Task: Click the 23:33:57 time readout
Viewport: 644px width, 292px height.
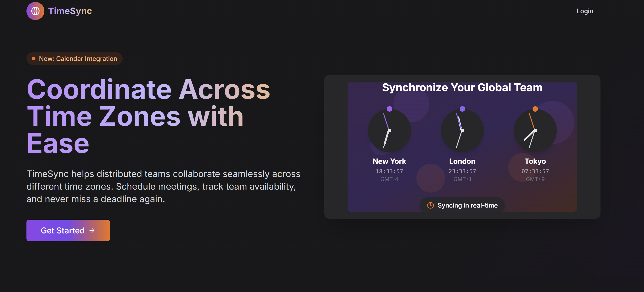Action: pyautogui.click(x=462, y=171)
